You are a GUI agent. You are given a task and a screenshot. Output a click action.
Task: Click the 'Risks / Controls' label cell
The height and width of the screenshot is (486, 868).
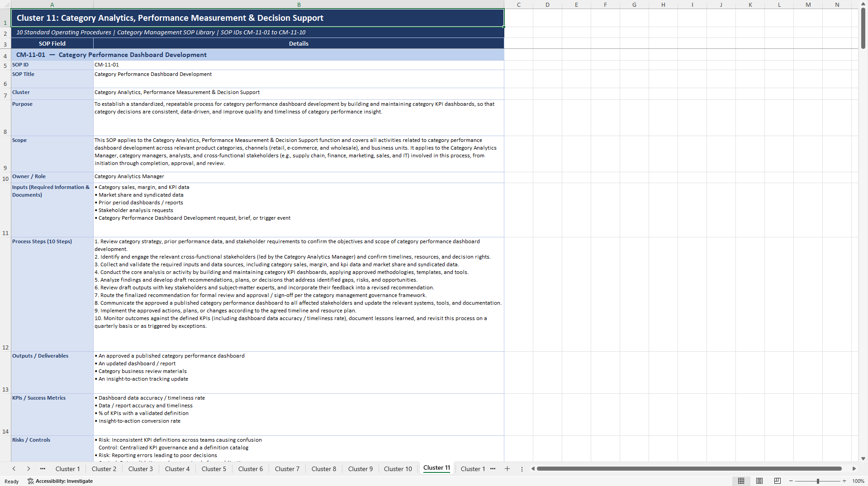pyautogui.click(x=52, y=448)
